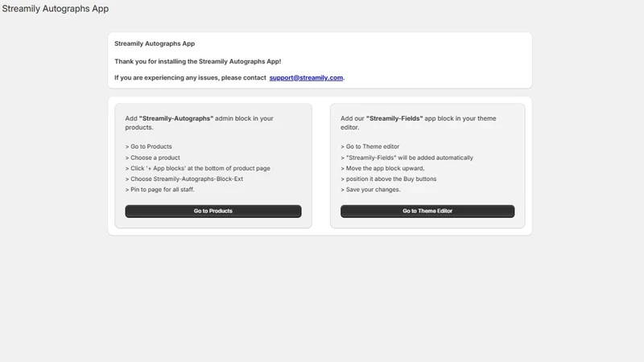This screenshot has width=644, height=362.
Task: Click the 'Streamily-Fields' app block instruction heading
Action: [x=418, y=123]
